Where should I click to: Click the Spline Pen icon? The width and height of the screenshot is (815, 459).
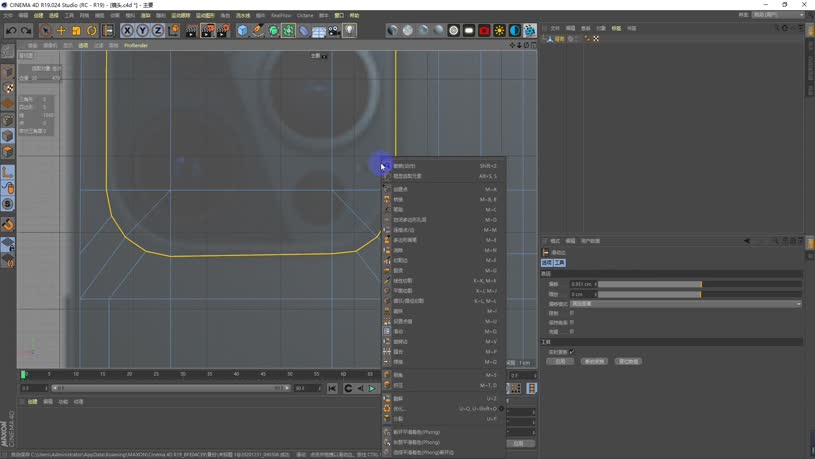pyautogui.click(x=258, y=31)
